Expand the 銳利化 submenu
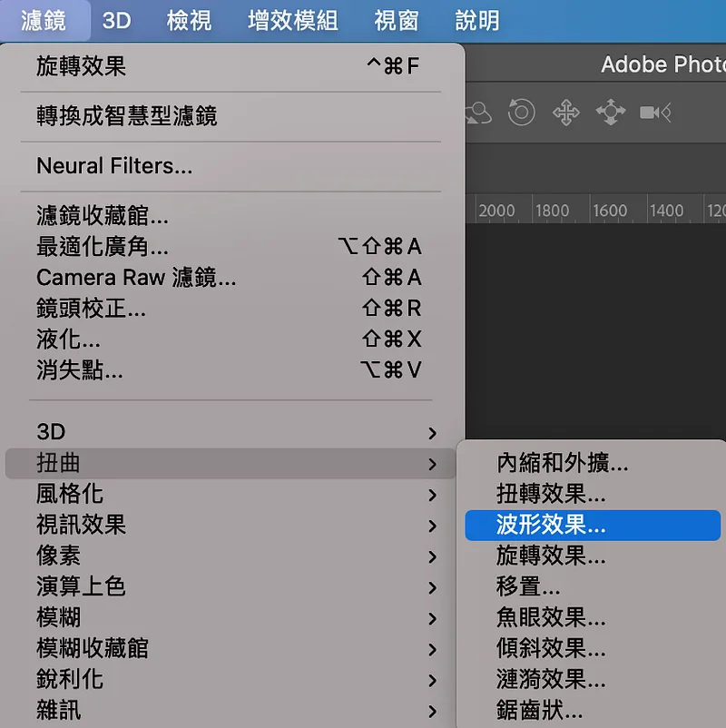Viewport: 726px width, 728px height. [231, 680]
